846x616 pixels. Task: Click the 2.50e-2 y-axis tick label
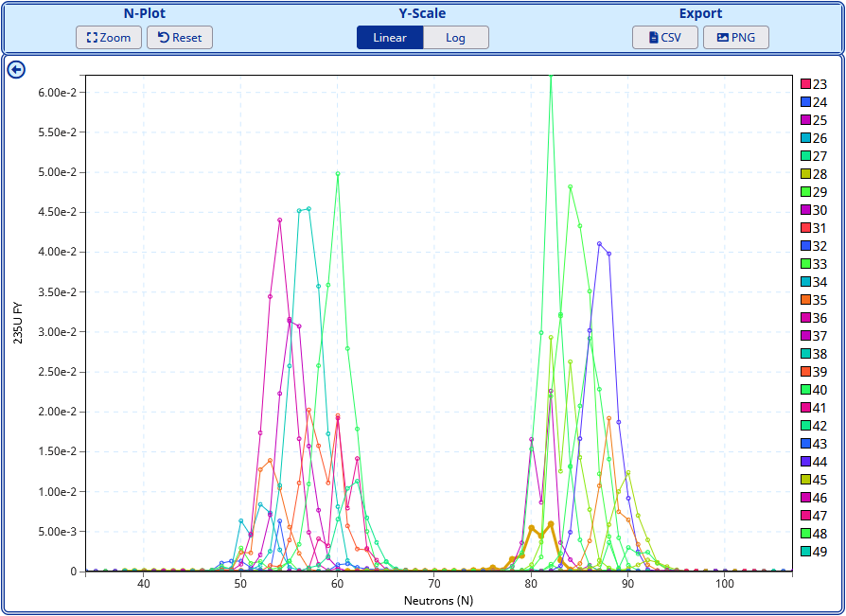(x=58, y=372)
